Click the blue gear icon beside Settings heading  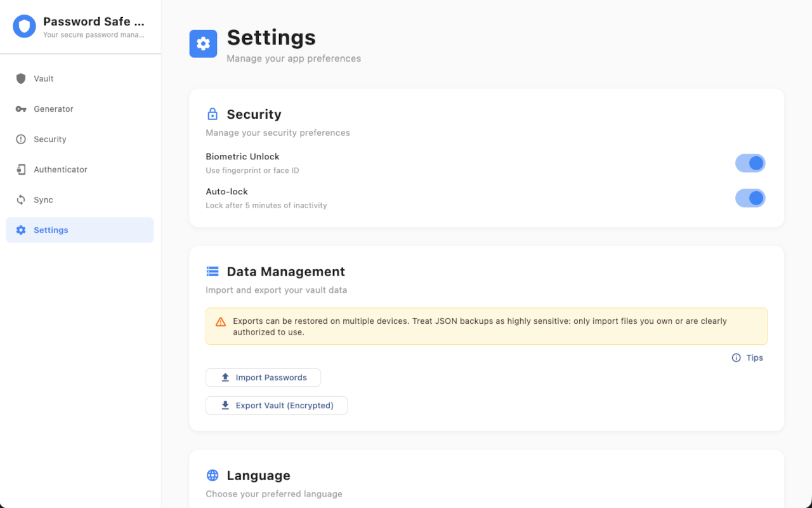[203, 44]
